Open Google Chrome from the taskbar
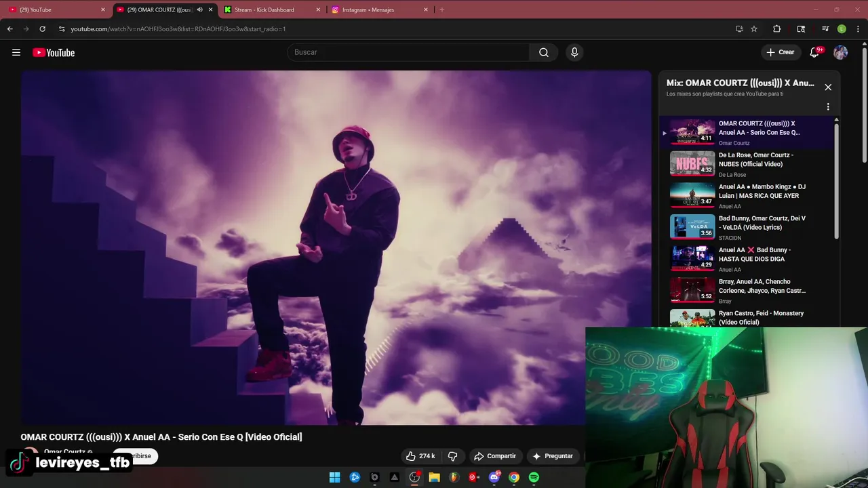 [x=514, y=477]
